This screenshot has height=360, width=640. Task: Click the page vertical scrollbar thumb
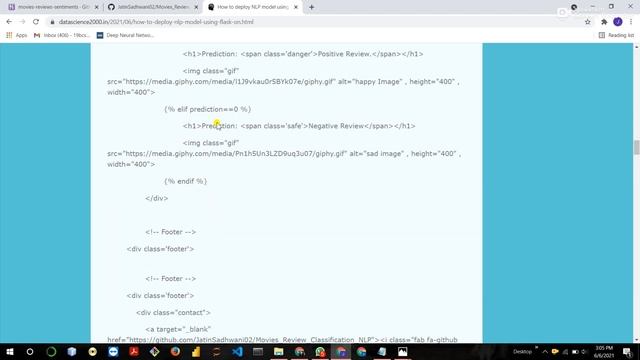click(636, 147)
